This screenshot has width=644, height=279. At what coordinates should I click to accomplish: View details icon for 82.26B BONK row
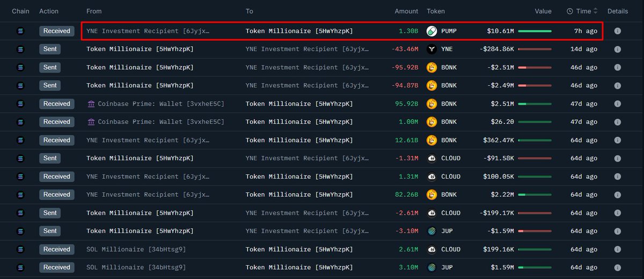617,195
